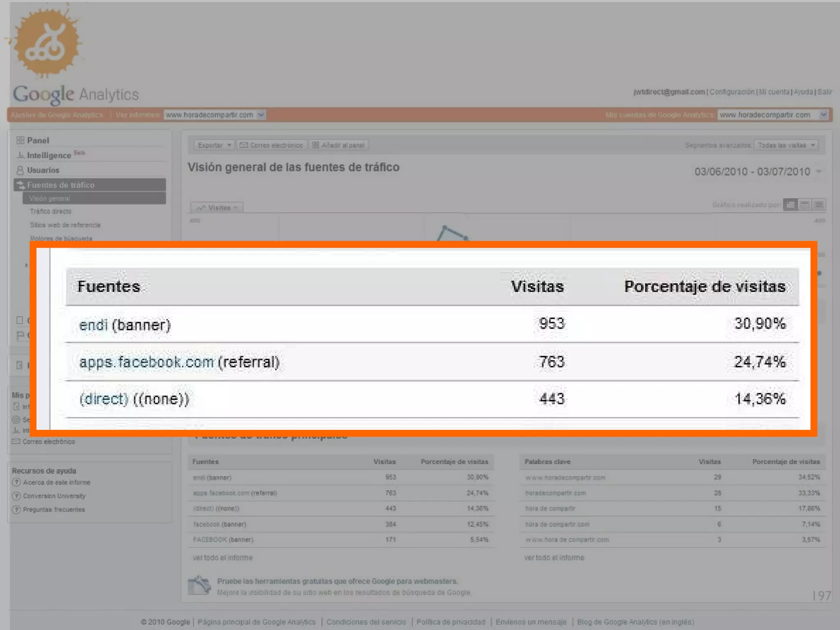Click ver todo el informe under Palabras clave
The height and width of the screenshot is (630, 840).
pos(554,557)
